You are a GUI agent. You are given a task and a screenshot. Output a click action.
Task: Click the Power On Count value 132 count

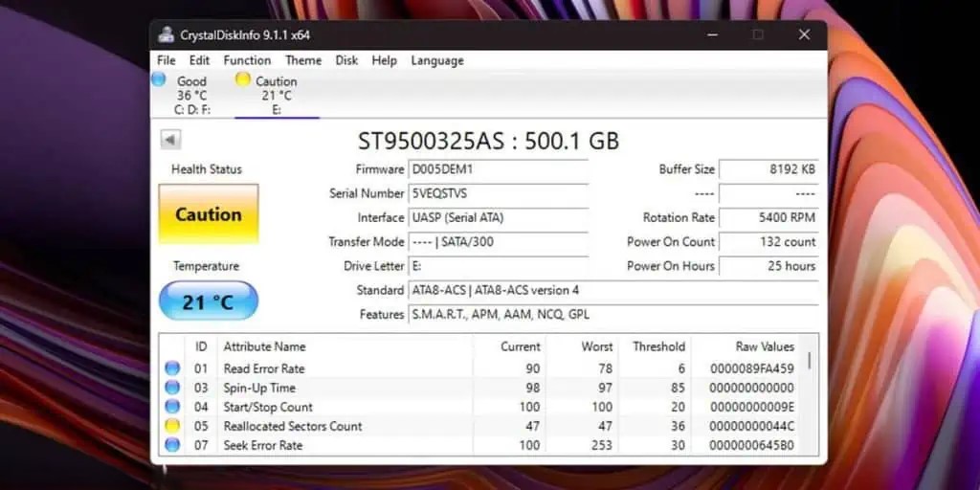coord(768,242)
